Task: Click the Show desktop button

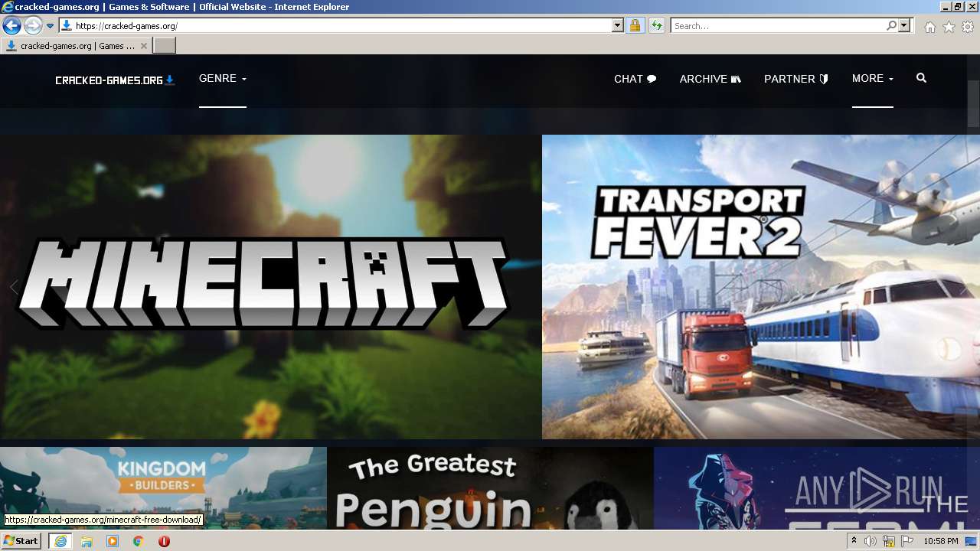Action: pyautogui.click(x=972, y=541)
